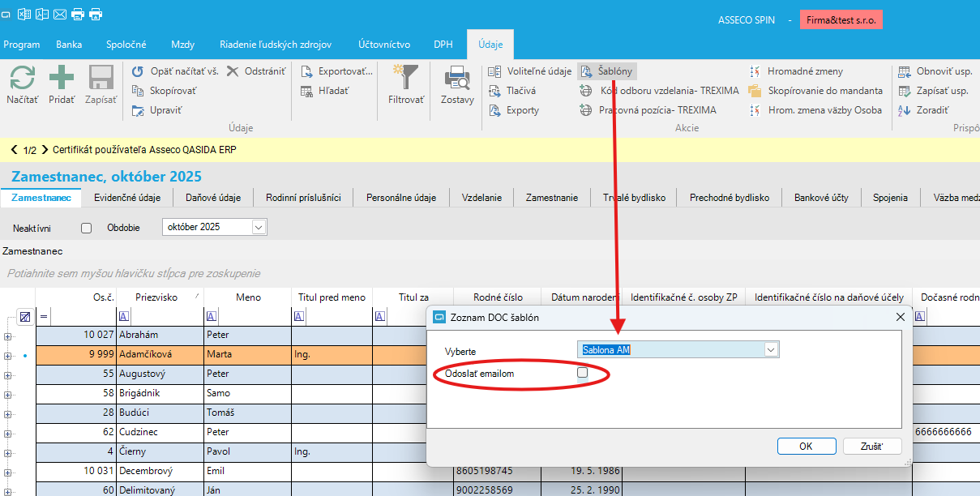Confirm the dialog with OK
The width and height of the screenshot is (980, 496).
pos(805,447)
